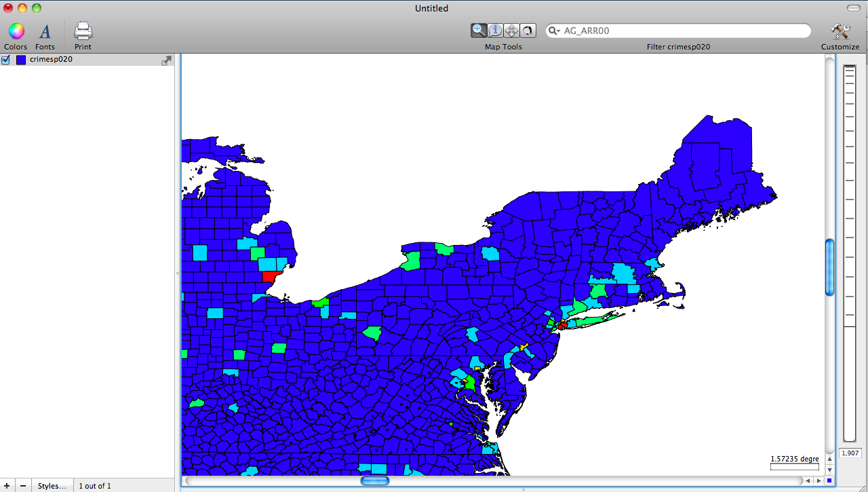Select the lasso selection map tool

(528, 31)
